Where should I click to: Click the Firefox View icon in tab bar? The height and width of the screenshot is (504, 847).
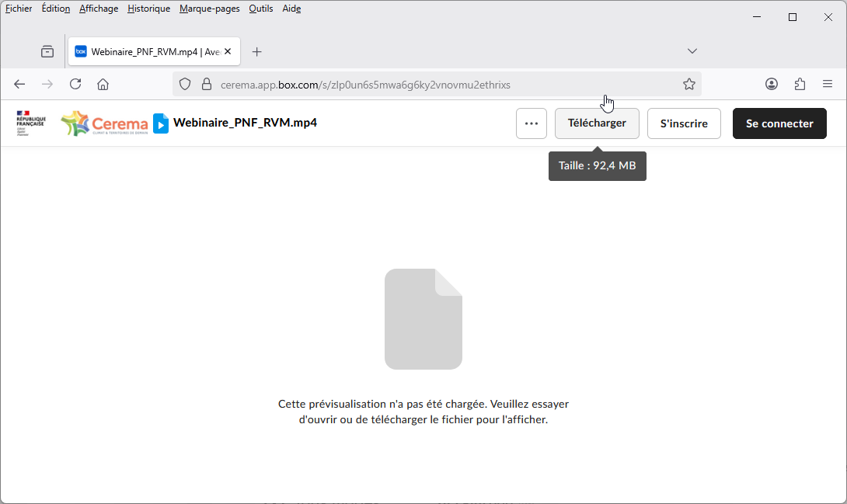pyautogui.click(x=47, y=51)
